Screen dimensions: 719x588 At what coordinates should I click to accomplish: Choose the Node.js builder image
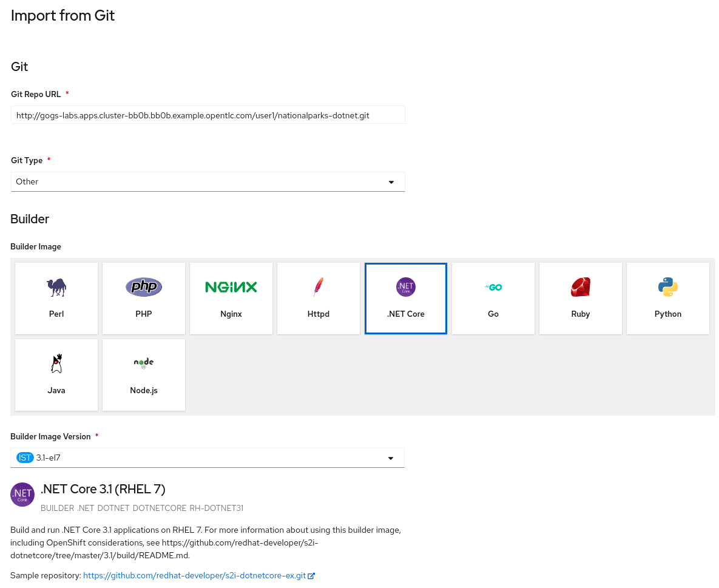[x=144, y=375]
